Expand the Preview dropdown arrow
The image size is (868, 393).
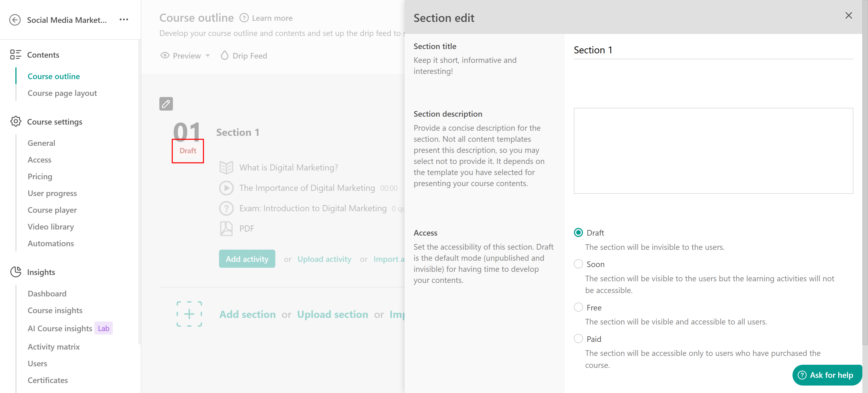point(208,56)
